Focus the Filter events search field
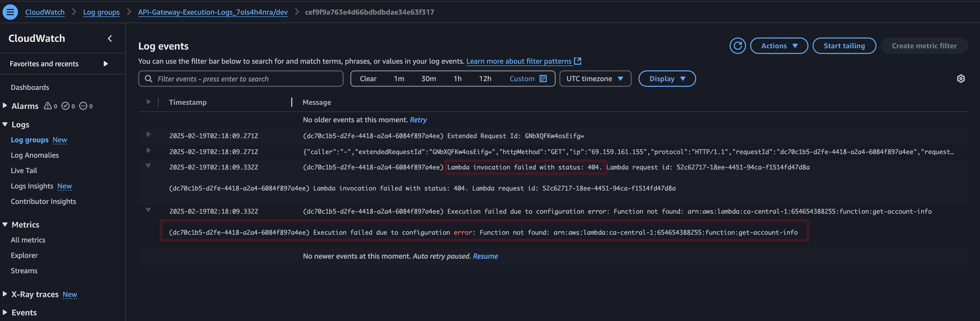The image size is (980, 321). point(247,79)
